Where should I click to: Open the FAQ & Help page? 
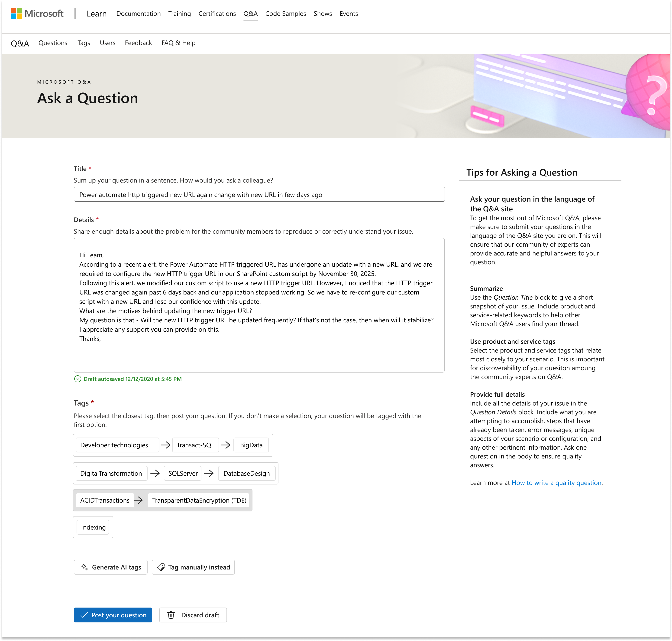pyautogui.click(x=178, y=43)
